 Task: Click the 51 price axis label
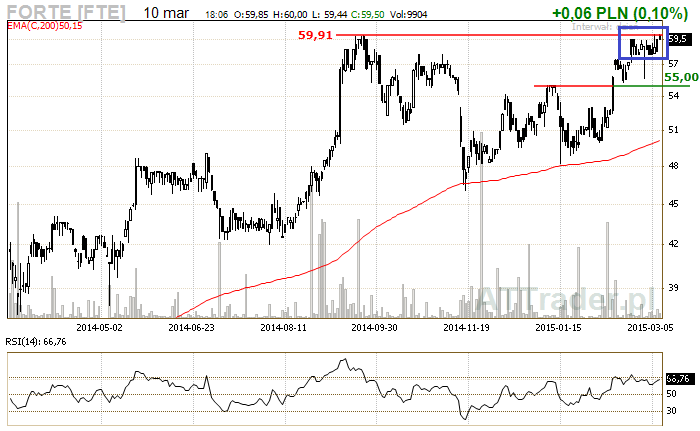pos(673,130)
